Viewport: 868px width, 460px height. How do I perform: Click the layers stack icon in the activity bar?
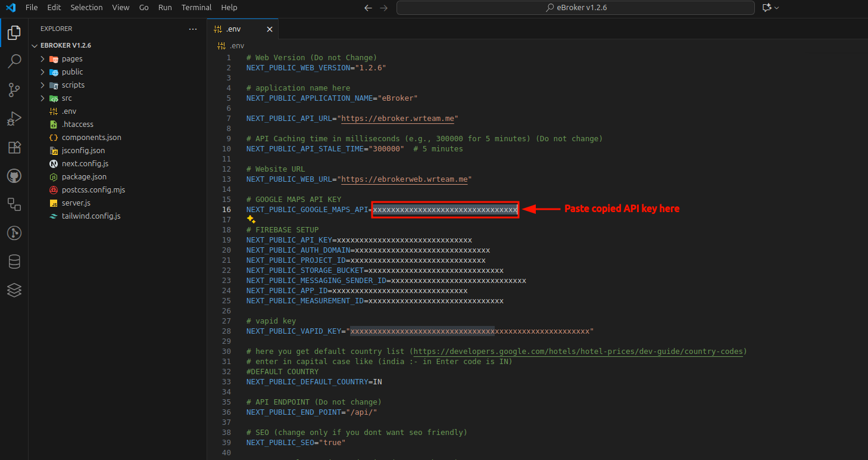pyautogui.click(x=14, y=290)
